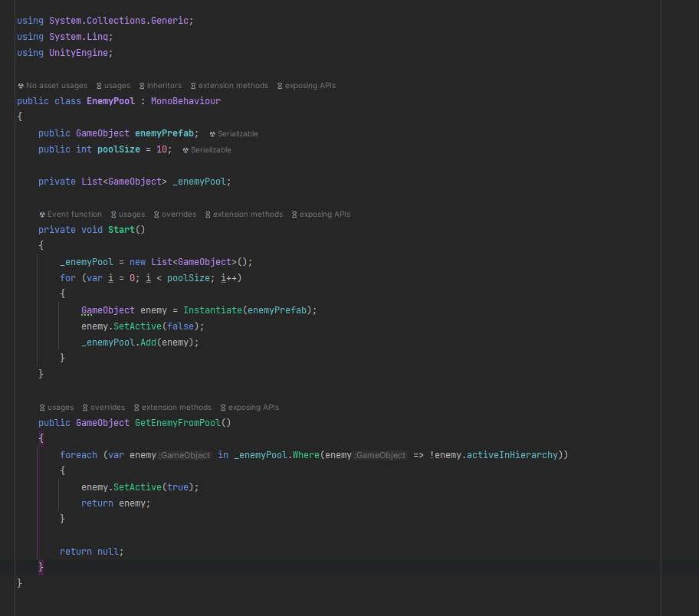Screen dimensions: 699x616
Task: Open the 'No asset usages' code lens
Action: [x=53, y=86]
